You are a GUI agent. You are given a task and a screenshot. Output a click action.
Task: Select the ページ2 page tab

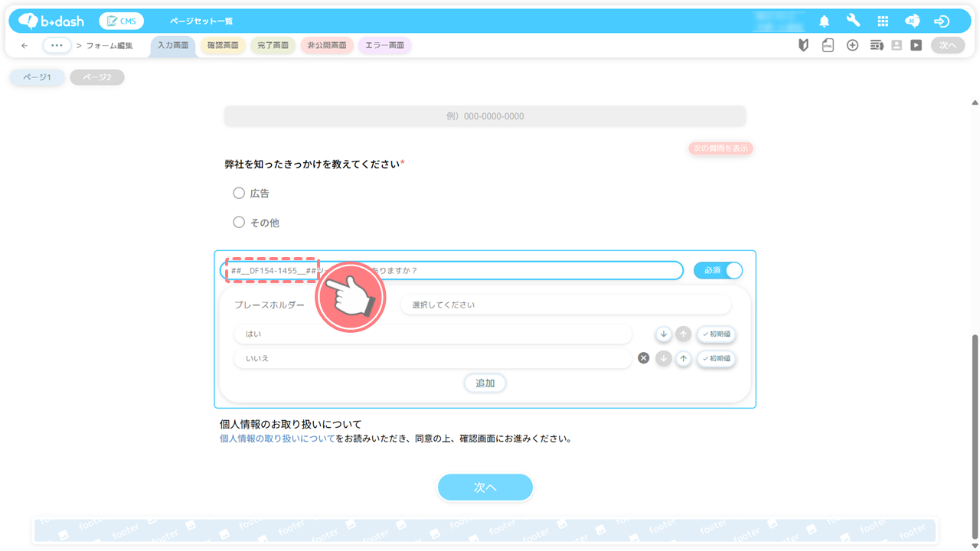(97, 77)
